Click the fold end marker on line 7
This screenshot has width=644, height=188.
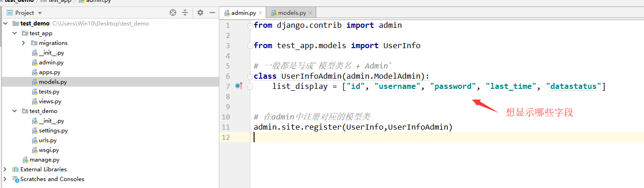point(250,86)
